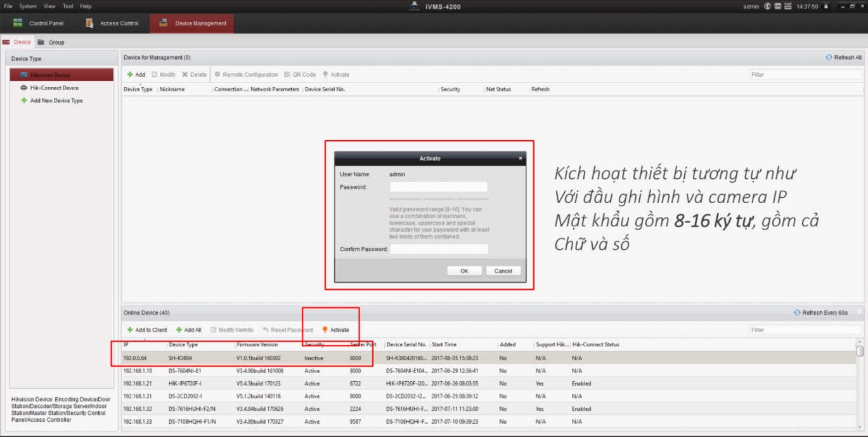Click Activate with the orange bulb icon

[x=325, y=330]
